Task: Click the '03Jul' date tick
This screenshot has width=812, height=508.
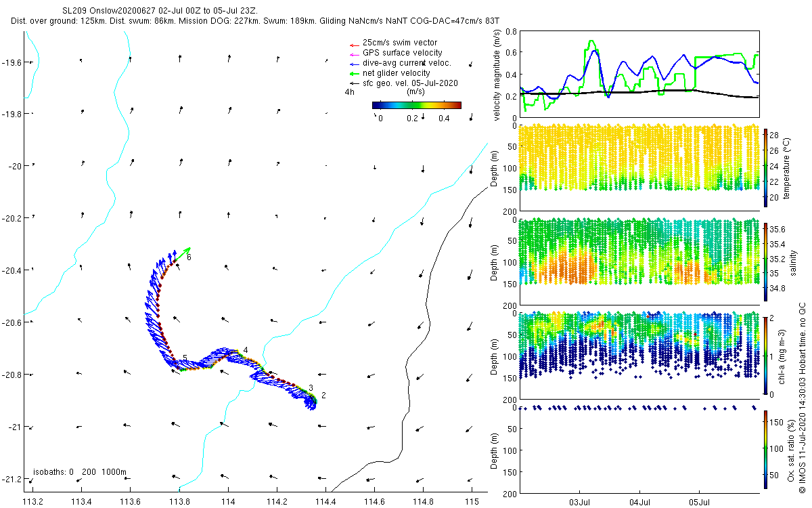Action: [x=581, y=503]
